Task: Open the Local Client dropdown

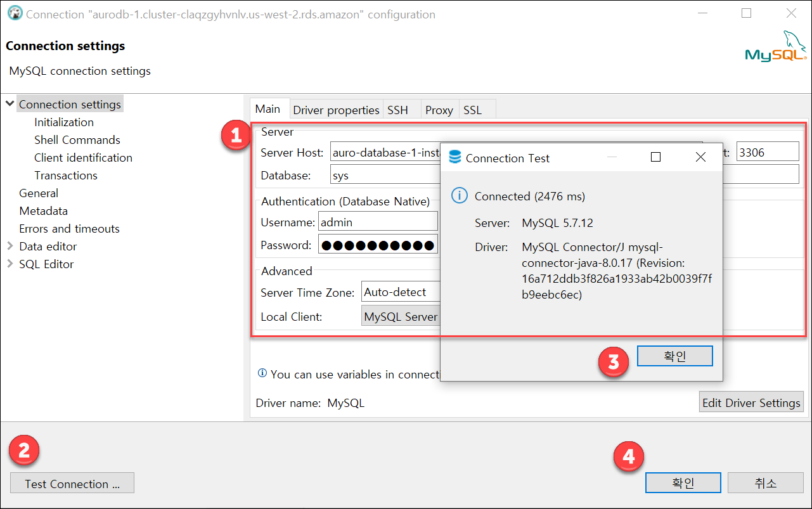Action: [x=401, y=316]
